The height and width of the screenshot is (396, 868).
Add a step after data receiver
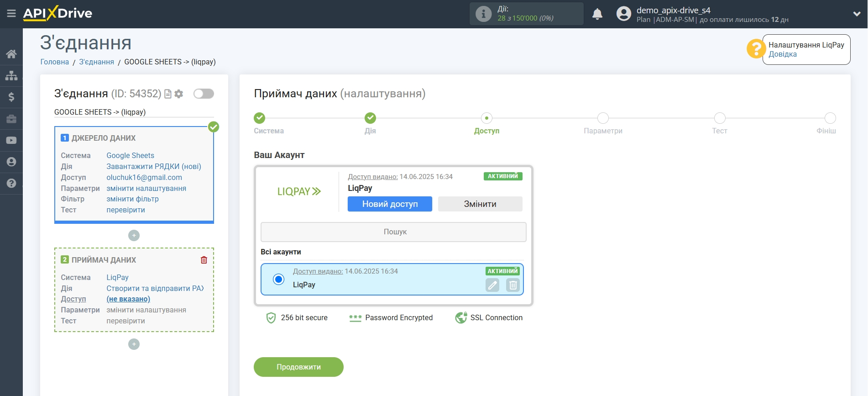134,344
